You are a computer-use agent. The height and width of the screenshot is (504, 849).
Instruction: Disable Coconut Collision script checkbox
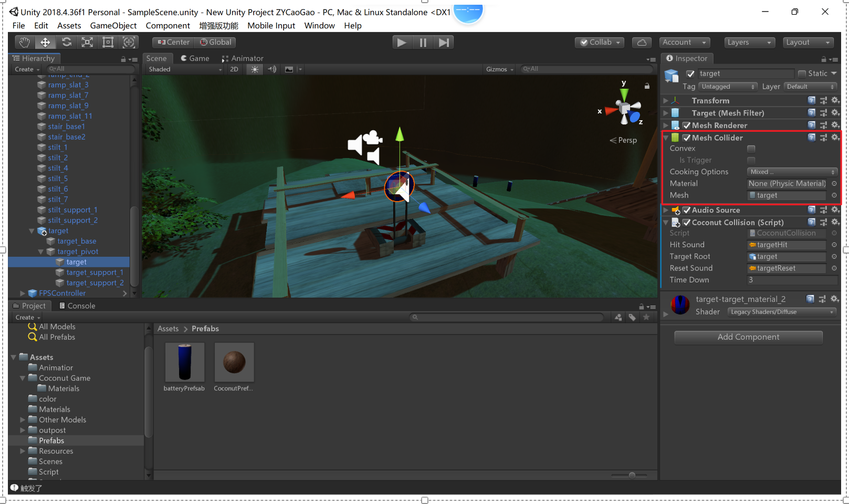[x=687, y=223]
